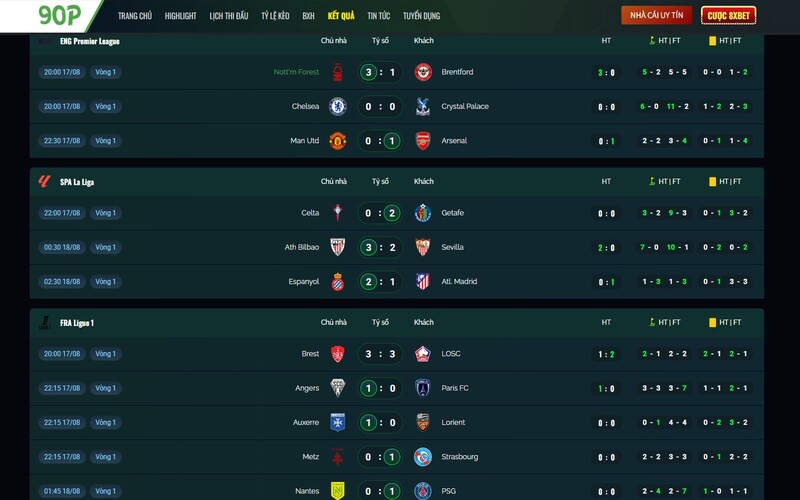
Task: Open the Nott'm Forest team link
Action: (x=296, y=72)
